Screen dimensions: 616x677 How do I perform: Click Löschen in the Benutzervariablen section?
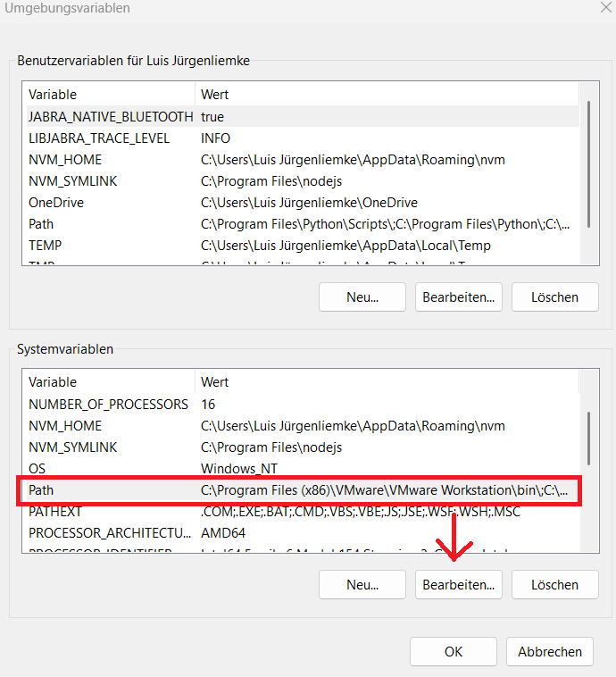(554, 297)
